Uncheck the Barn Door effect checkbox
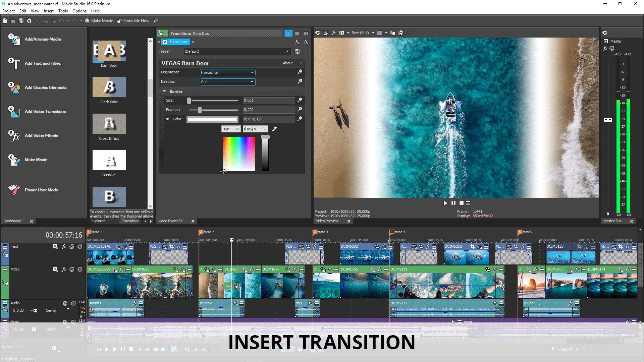 (x=165, y=42)
